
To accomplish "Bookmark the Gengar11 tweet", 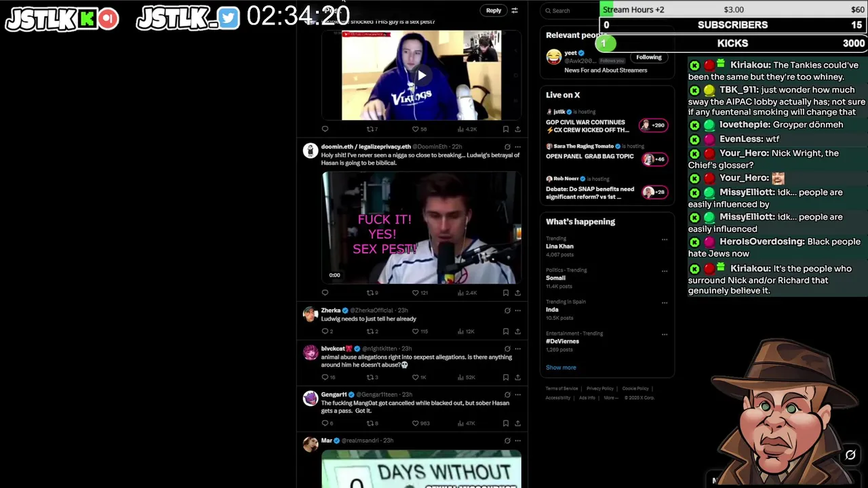I will coord(505,423).
